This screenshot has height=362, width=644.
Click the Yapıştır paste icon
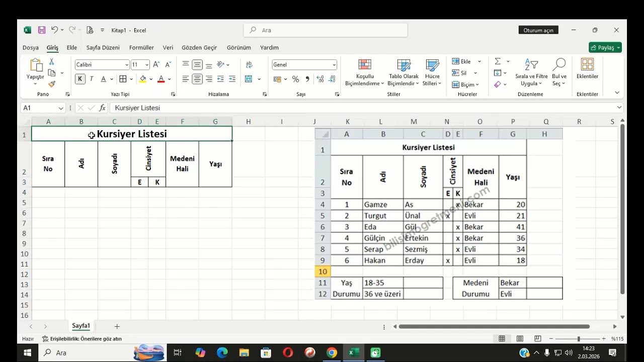pyautogui.click(x=36, y=65)
